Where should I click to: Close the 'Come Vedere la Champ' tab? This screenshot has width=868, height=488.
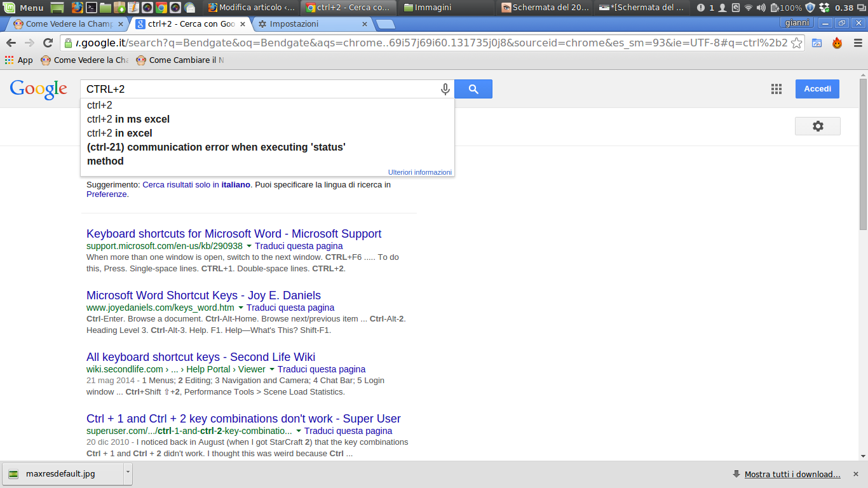point(120,24)
